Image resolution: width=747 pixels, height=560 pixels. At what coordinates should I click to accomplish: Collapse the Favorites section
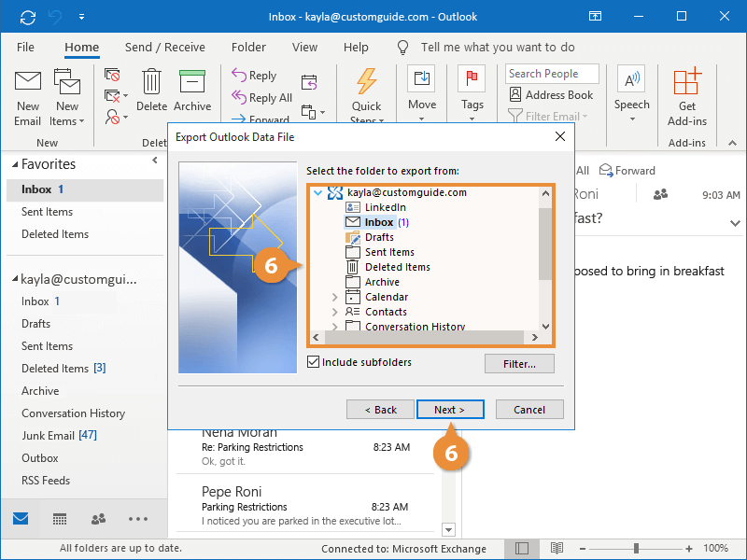(x=15, y=164)
